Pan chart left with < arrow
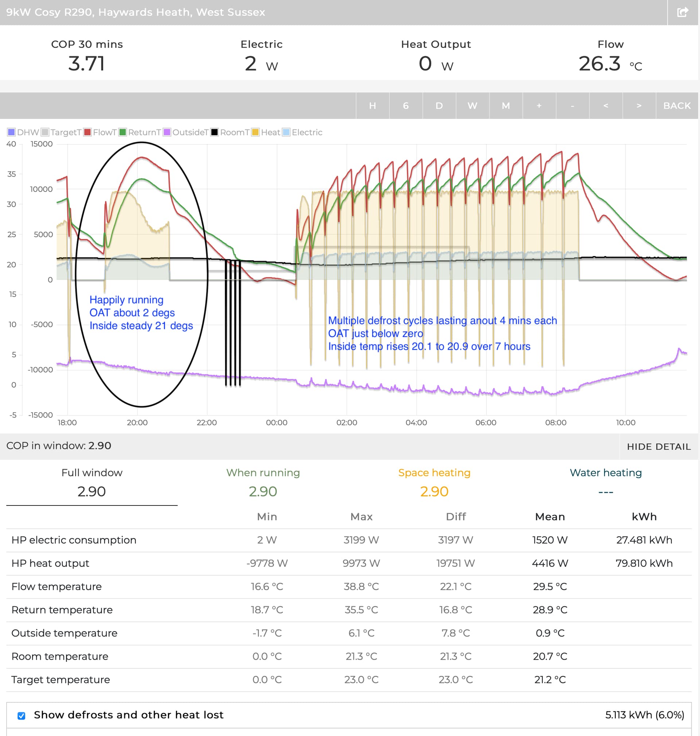Image resolution: width=700 pixels, height=736 pixels. (606, 106)
